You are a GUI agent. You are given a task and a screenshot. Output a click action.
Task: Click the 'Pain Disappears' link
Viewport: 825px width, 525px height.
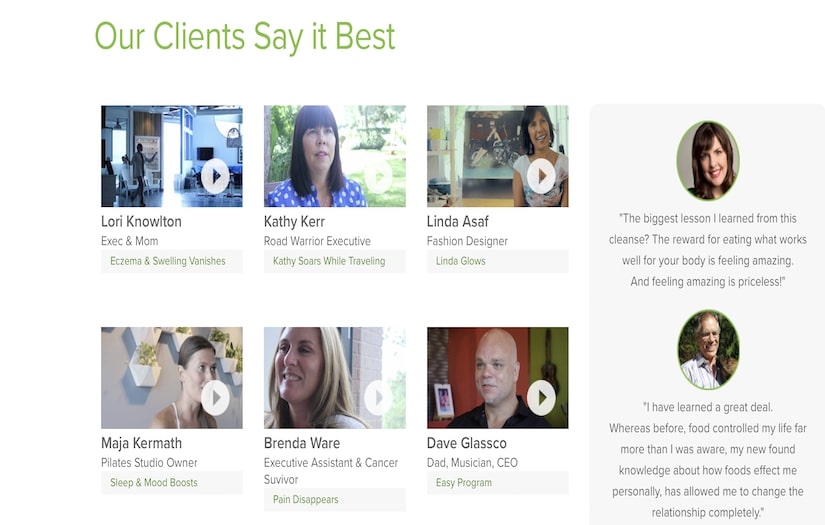pos(305,499)
